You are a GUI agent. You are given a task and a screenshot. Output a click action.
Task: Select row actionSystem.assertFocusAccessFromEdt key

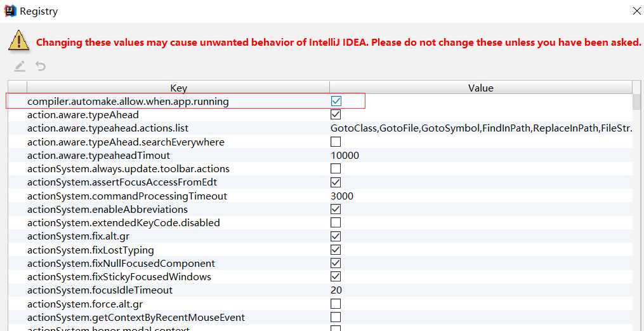point(122,182)
